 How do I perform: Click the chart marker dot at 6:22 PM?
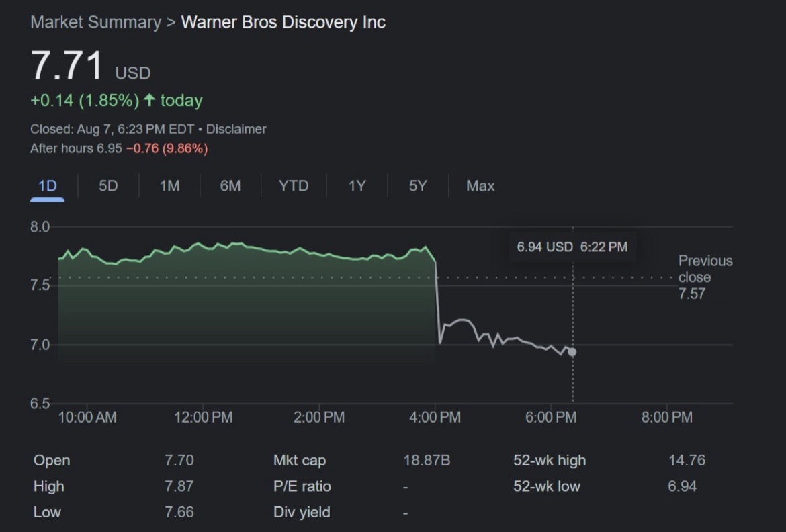pos(572,352)
